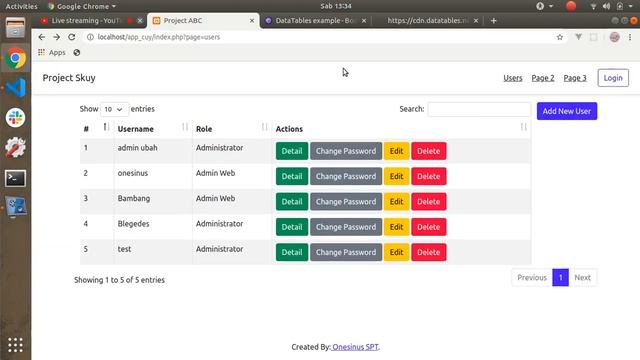Image resolution: width=640 pixels, height=360 pixels.
Task: Open the Page 3 nav link
Action: (575, 78)
